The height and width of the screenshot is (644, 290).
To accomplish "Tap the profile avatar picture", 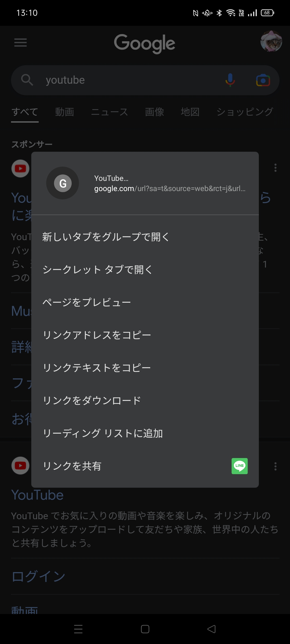I will coord(271,41).
